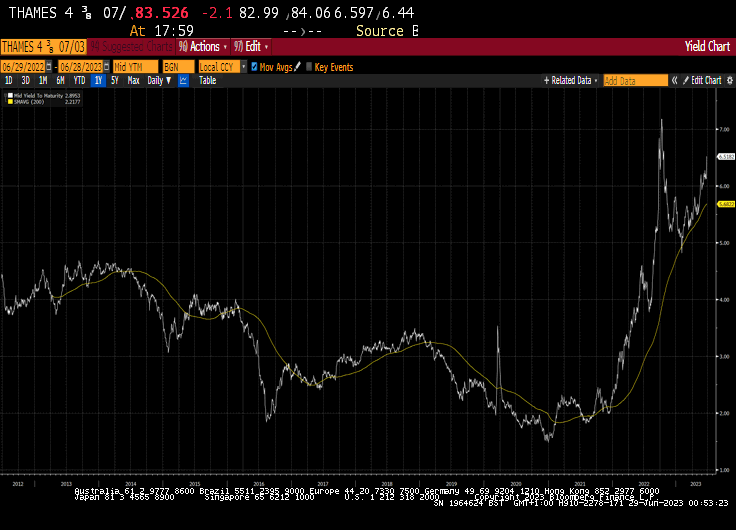
Task: Open the Edit dropdown menu
Action: click(x=251, y=47)
